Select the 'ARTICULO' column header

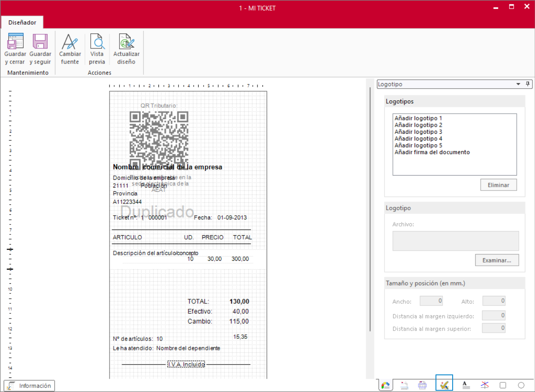tap(127, 237)
